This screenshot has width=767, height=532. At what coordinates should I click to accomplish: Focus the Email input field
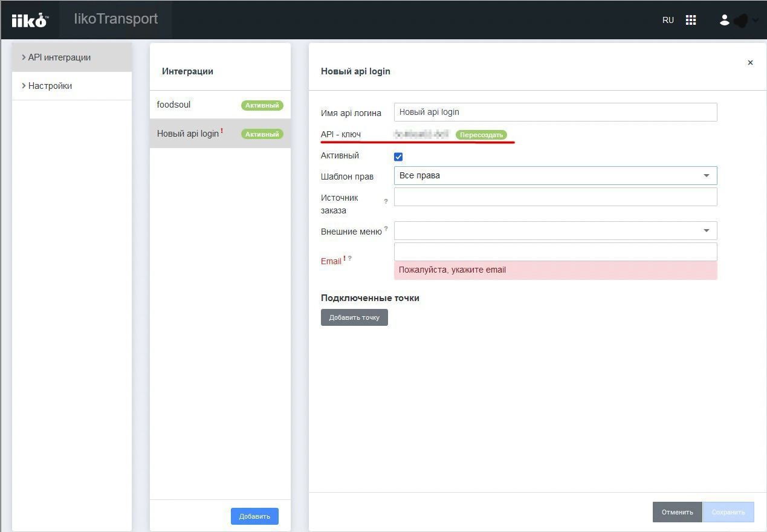click(x=555, y=251)
